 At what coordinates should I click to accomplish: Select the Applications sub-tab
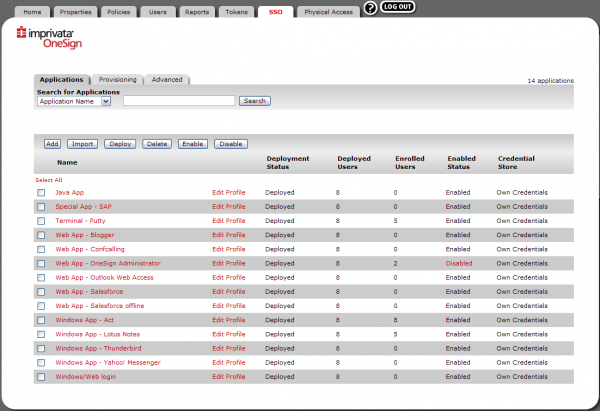[x=62, y=79]
